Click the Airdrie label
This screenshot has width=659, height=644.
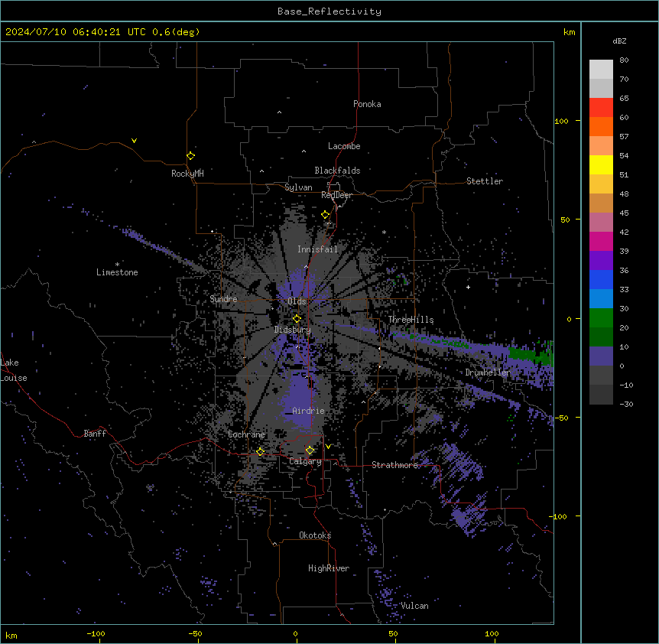(309, 411)
